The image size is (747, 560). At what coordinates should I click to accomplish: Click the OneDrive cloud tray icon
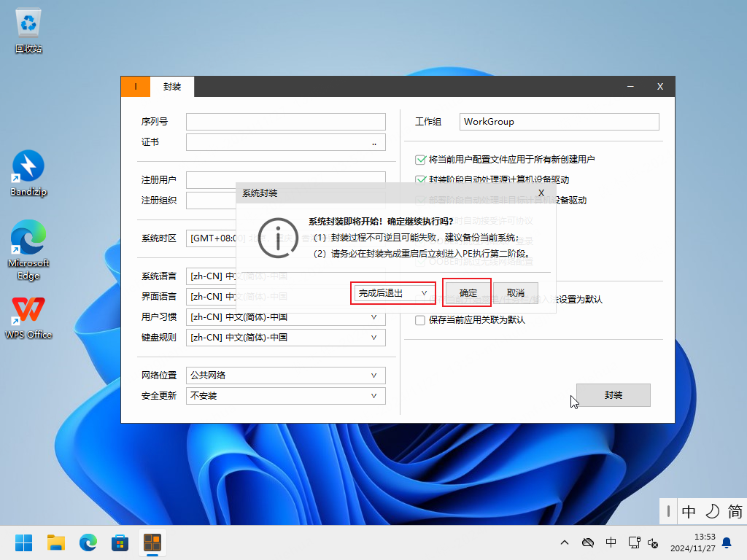pos(588,542)
